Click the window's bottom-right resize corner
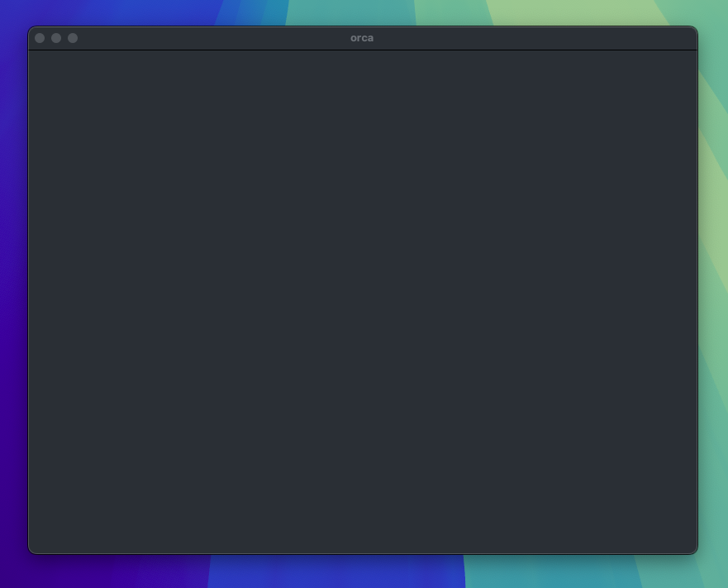This screenshot has width=728, height=588. tap(695, 552)
